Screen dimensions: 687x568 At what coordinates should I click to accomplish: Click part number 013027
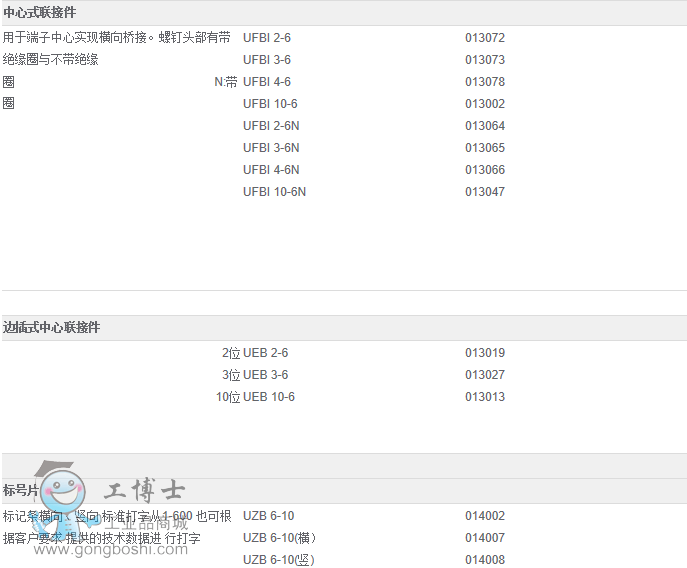click(x=485, y=375)
